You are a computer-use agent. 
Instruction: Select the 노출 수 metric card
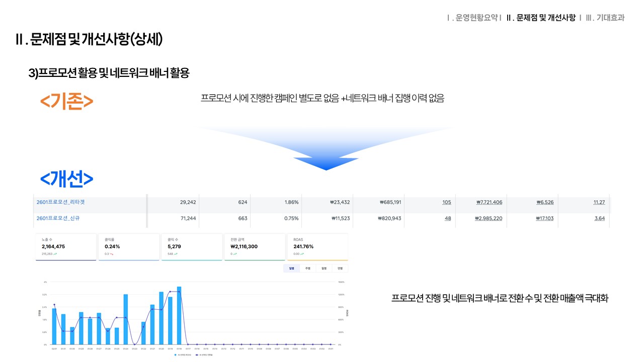click(x=66, y=247)
